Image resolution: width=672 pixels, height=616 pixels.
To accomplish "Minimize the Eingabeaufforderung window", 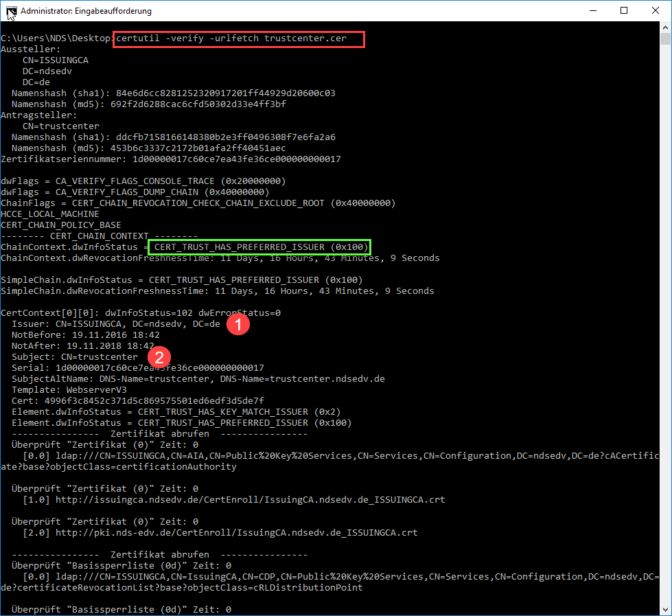I will click(591, 11).
